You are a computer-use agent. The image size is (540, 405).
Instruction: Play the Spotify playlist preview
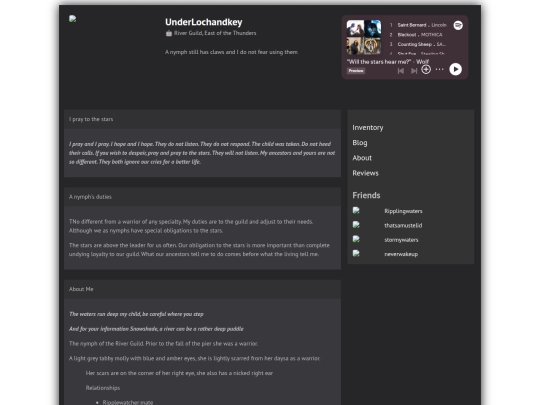[x=455, y=69]
